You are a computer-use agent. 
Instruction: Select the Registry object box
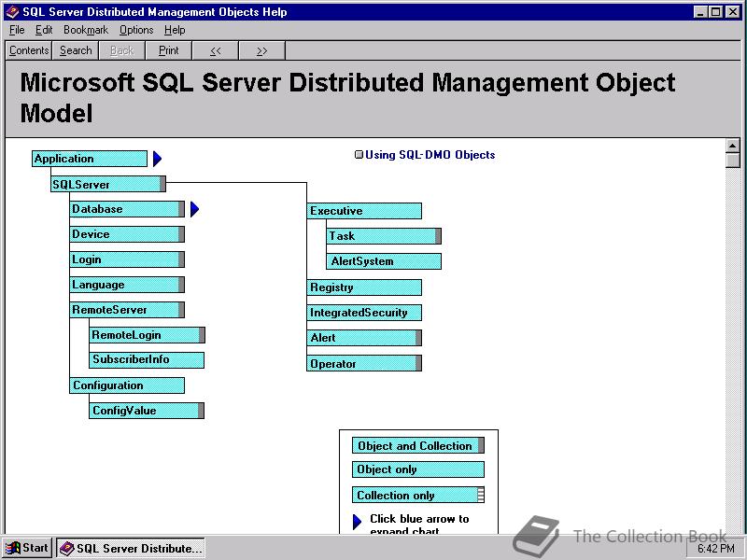click(364, 287)
